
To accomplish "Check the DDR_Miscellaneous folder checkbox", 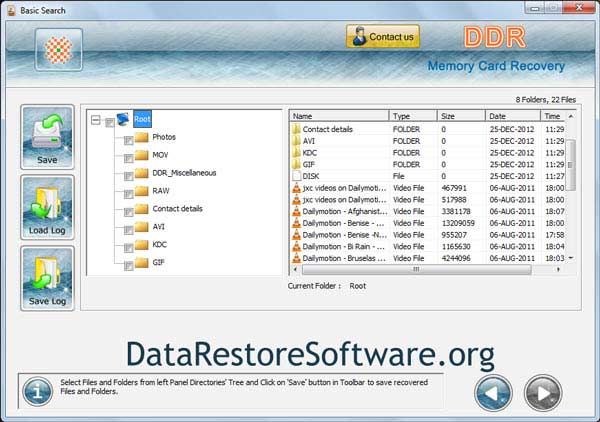I will [129, 176].
